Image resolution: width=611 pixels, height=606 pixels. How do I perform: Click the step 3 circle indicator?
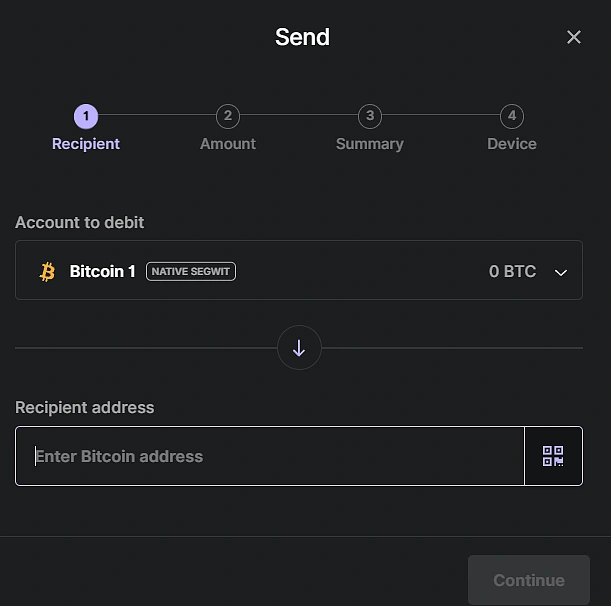click(370, 116)
